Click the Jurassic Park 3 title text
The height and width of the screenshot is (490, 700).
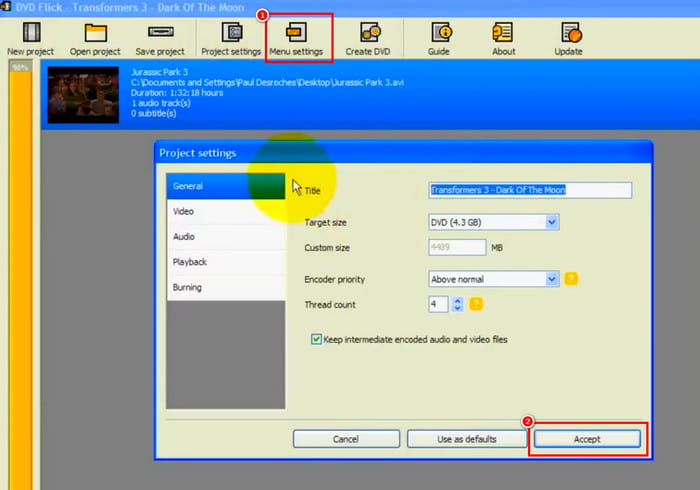(x=159, y=72)
